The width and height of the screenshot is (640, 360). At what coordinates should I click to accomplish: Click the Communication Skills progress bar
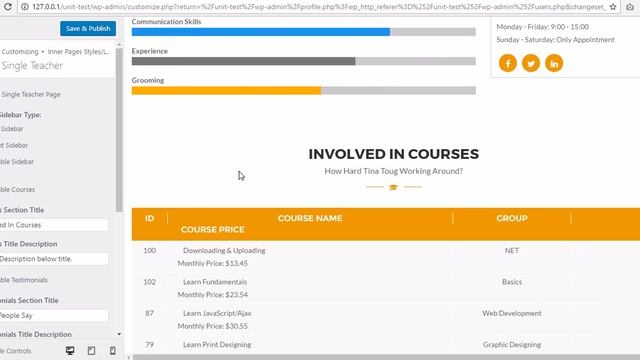304,32
